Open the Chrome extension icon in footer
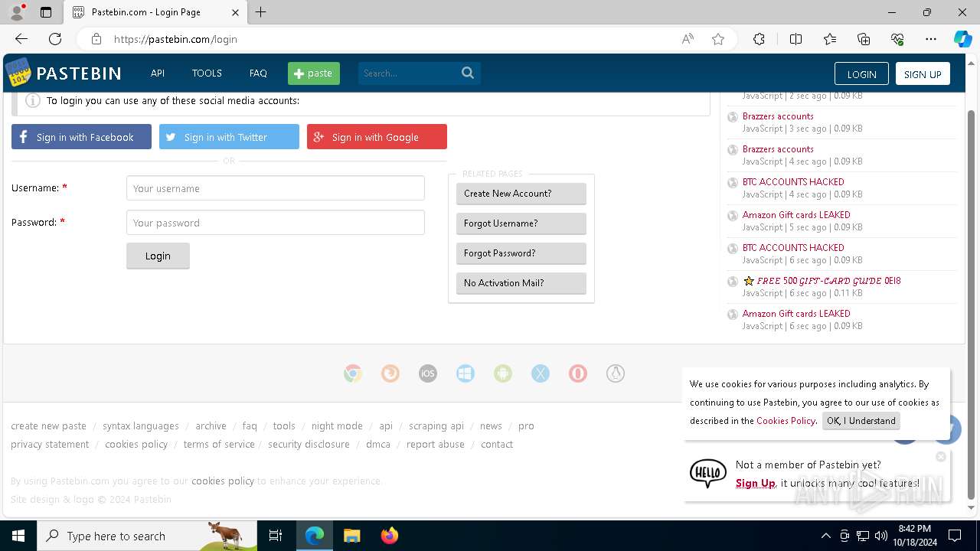Image resolution: width=980 pixels, height=551 pixels. [x=353, y=373]
